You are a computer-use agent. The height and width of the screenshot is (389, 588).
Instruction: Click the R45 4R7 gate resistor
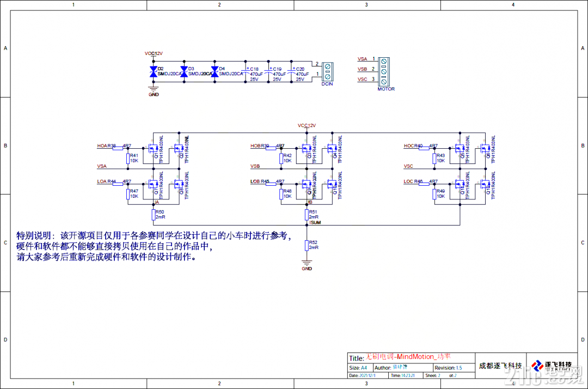(271, 184)
